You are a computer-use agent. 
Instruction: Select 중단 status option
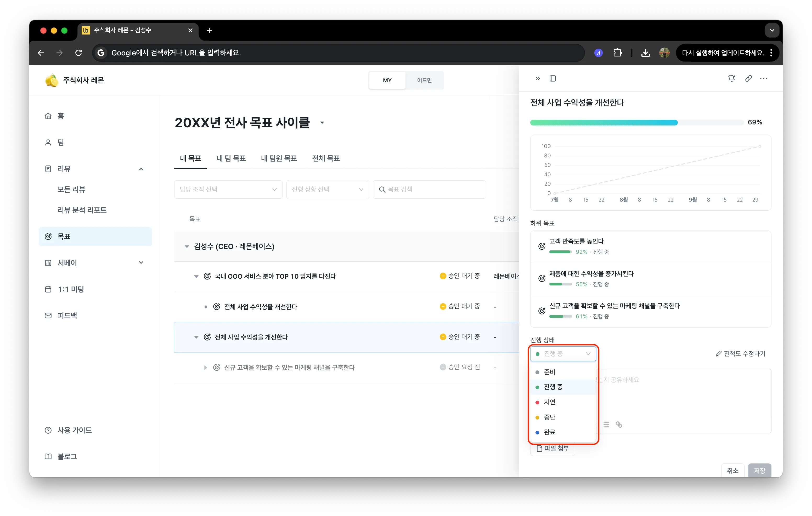(562, 417)
